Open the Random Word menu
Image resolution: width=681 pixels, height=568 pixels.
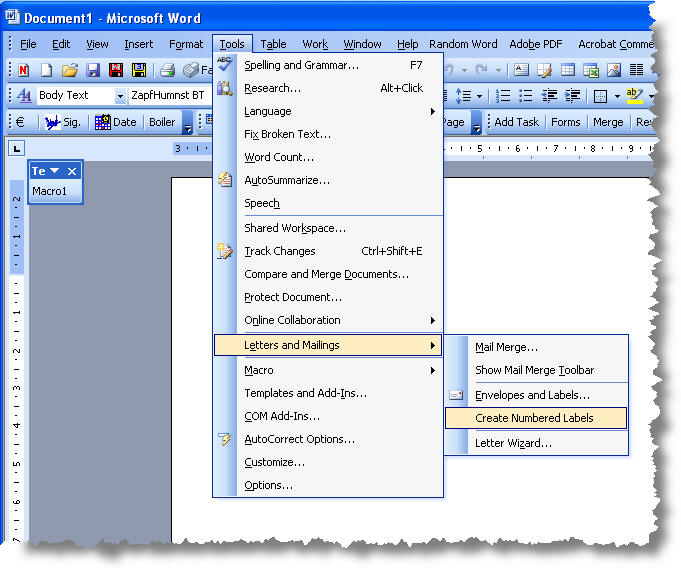coord(463,44)
